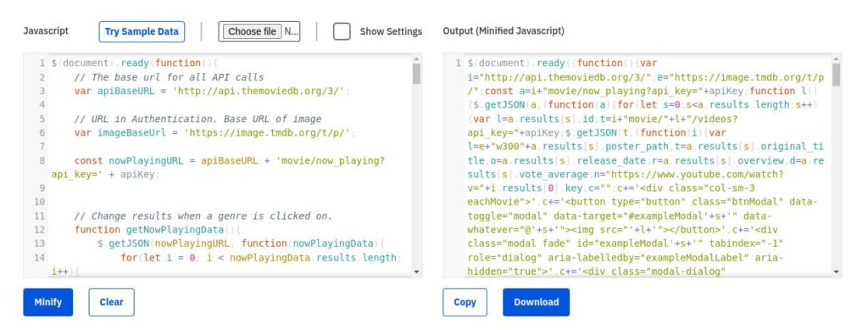Click the Try Sample Data button
Screen dimensions: 868x330
pos(142,31)
